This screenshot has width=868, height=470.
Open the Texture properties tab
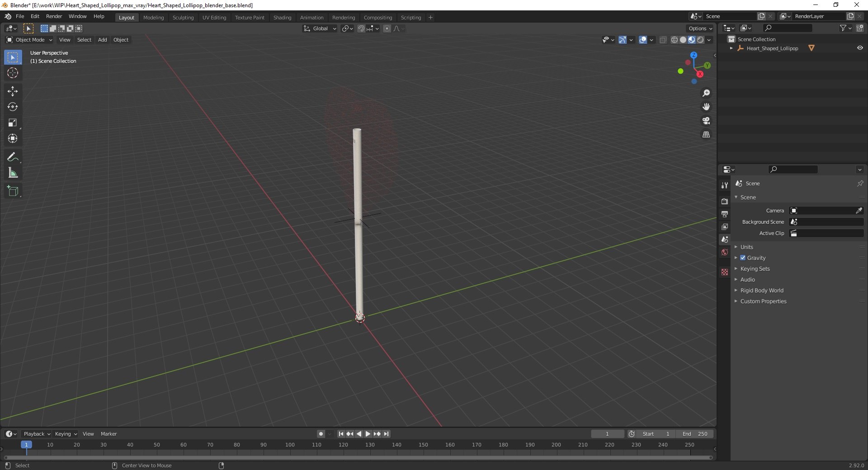pyautogui.click(x=725, y=272)
